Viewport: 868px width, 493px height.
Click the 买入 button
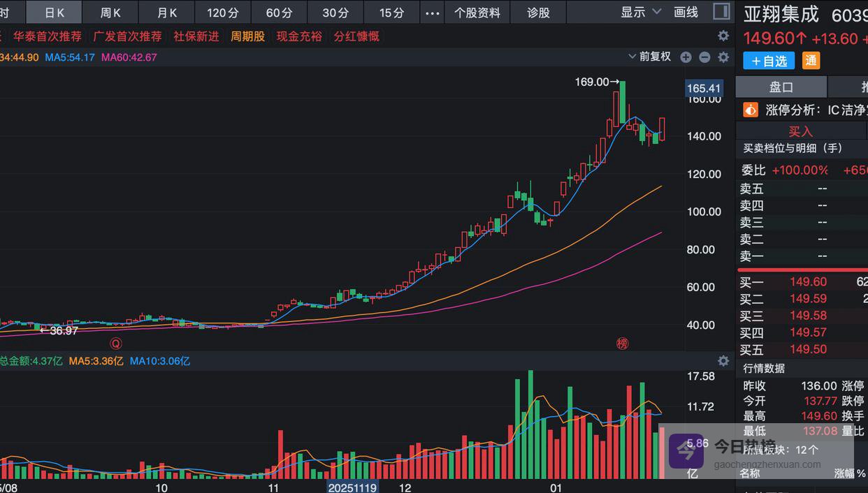pos(800,131)
